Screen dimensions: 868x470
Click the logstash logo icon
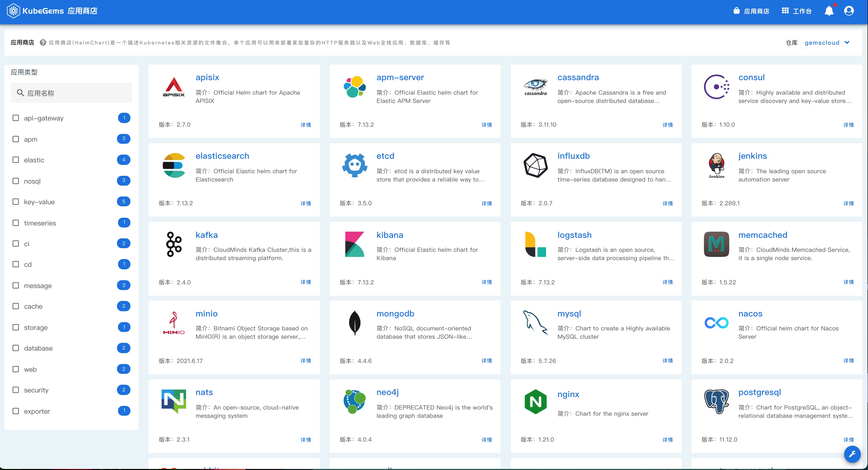[535, 244]
